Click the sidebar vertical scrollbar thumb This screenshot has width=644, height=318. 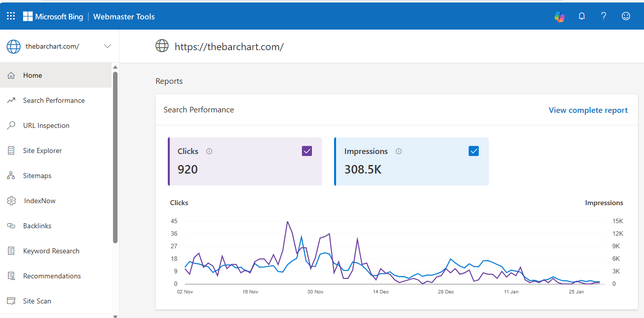tap(115, 155)
